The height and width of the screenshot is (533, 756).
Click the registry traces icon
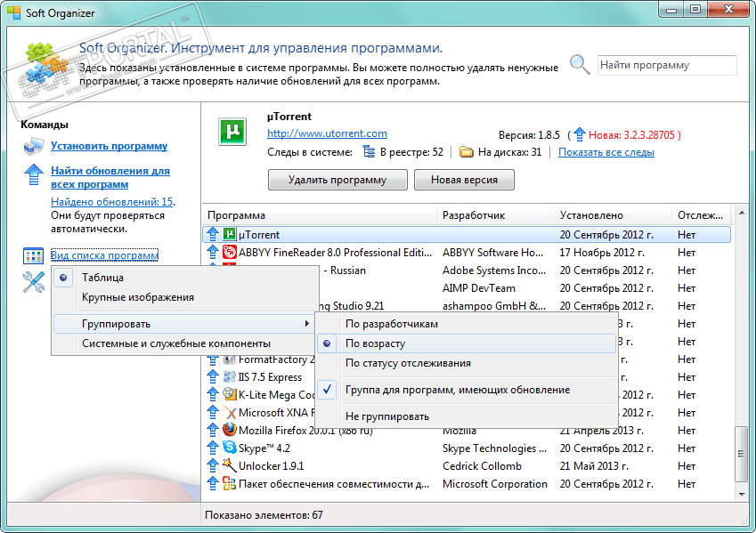369,152
